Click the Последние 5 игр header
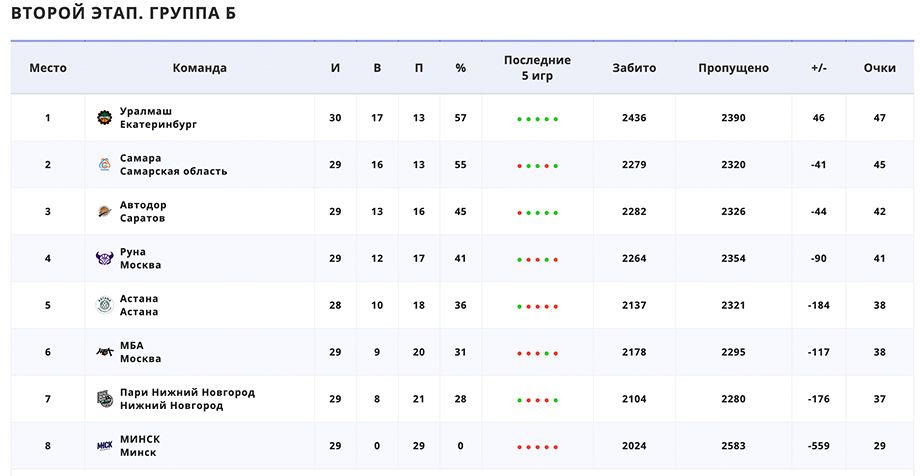Screen dimensions: 920x476 click(x=537, y=68)
